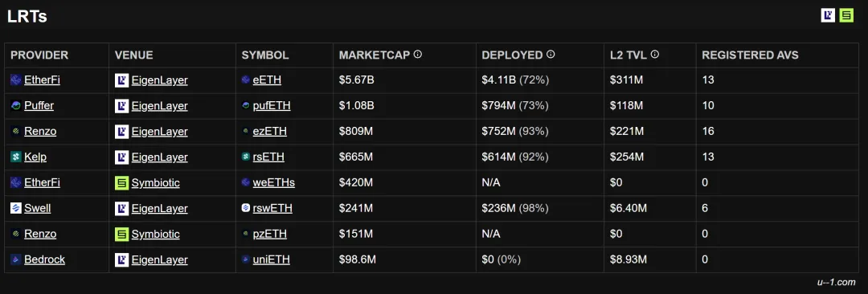This screenshot has height=294, width=868.
Task: Click the Bedrock provider logo icon
Action: [16, 259]
